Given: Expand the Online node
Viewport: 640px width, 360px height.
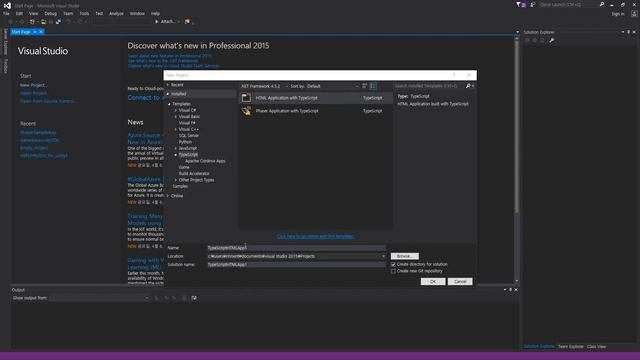Looking at the screenshot, I should pyautogui.click(x=168, y=196).
